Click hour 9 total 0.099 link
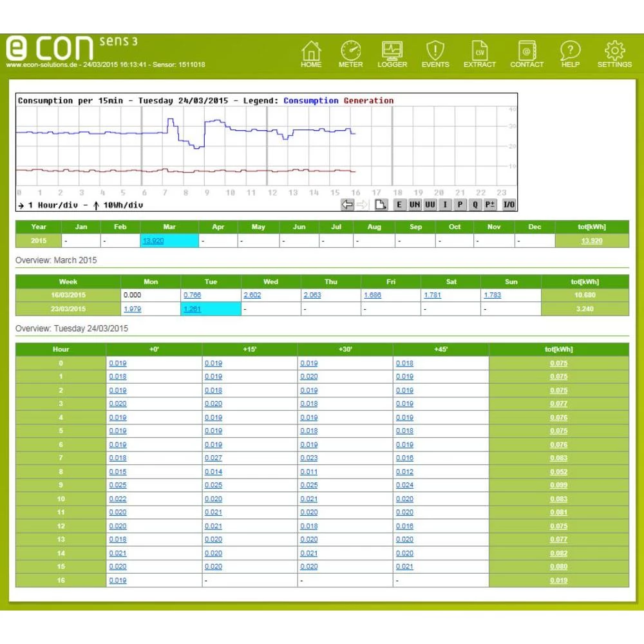This screenshot has width=644, height=644. 558,485
